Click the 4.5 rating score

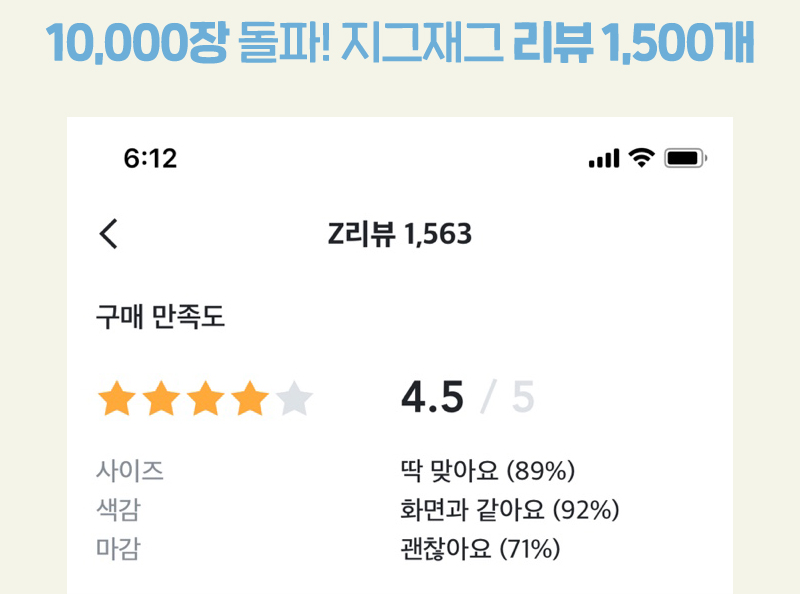click(432, 397)
